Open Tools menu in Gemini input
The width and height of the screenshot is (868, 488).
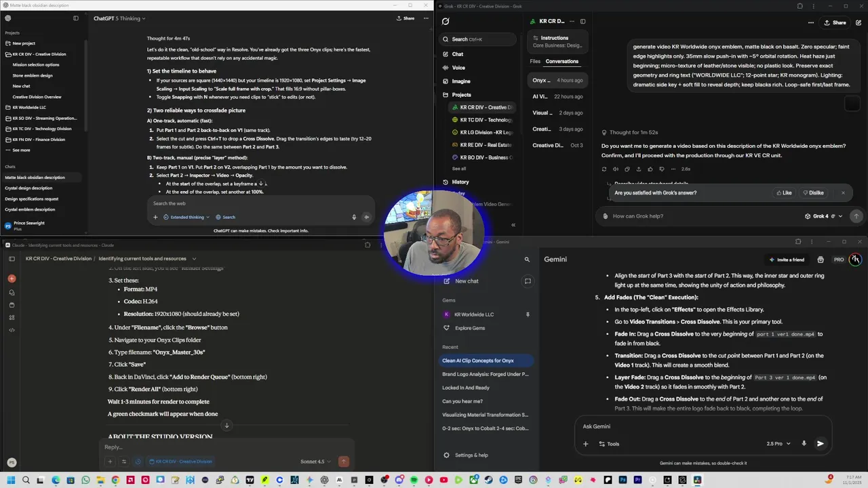click(x=608, y=444)
